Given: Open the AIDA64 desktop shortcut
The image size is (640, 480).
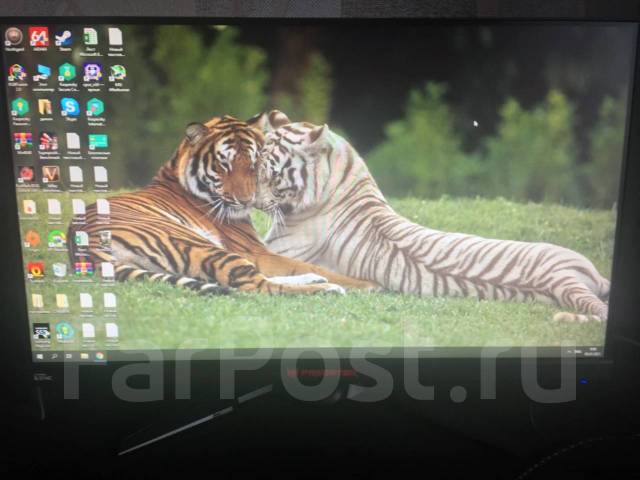Looking at the screenshot, I should coord(38,37).
